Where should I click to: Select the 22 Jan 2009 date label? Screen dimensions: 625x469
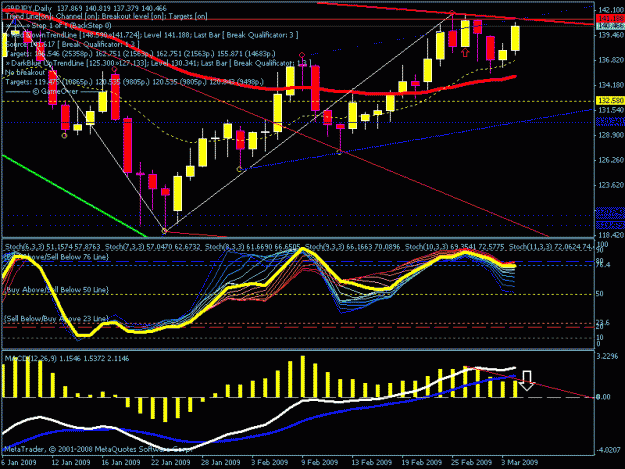click(x=171, y=462)
